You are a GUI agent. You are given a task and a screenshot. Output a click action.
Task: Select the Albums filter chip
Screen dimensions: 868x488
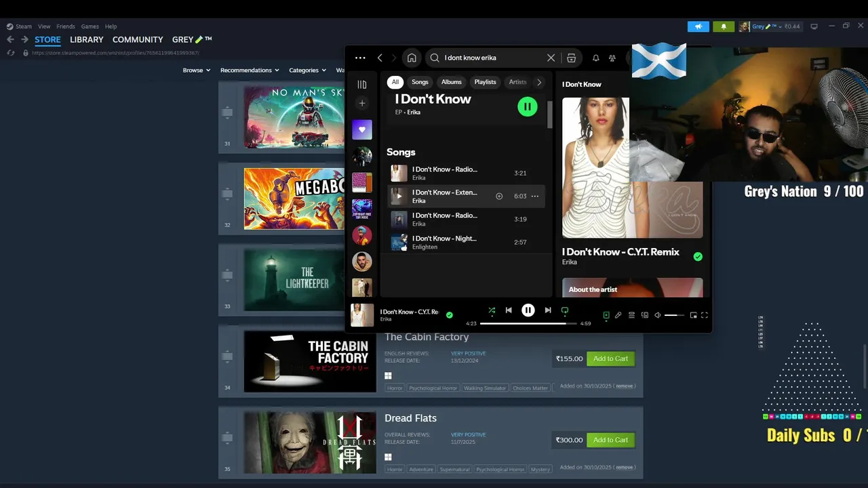[452, 82]
